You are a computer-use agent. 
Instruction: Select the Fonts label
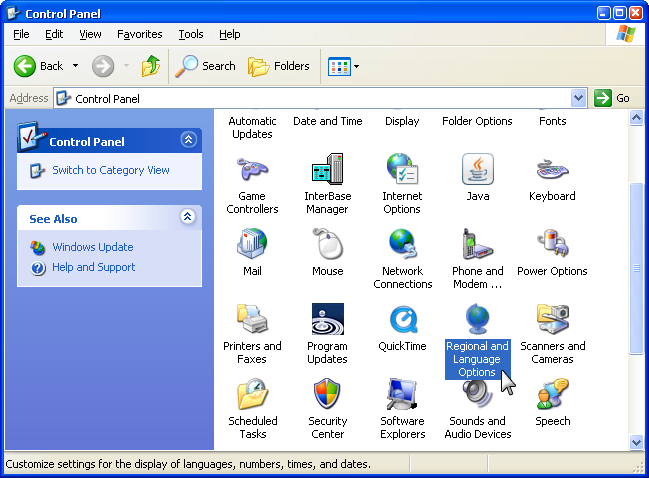click(x=553, y=121)
